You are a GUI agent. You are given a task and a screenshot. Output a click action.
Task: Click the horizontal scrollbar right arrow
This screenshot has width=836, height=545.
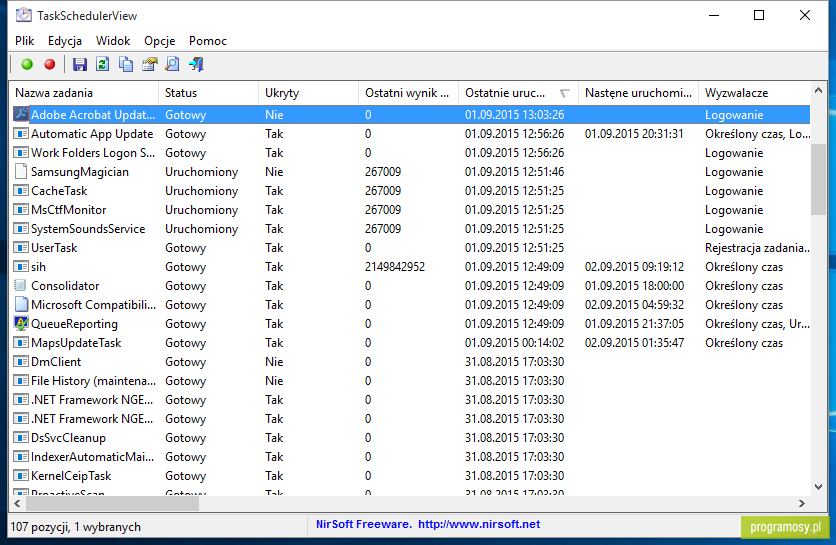(801, 503)
